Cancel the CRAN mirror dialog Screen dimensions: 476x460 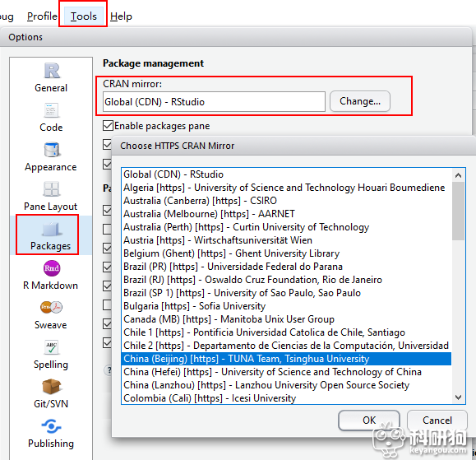coord(437,421)
